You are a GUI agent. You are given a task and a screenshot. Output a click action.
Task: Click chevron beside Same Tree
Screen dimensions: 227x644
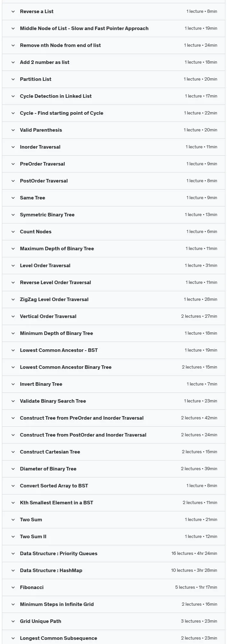(x=13, y=198)
